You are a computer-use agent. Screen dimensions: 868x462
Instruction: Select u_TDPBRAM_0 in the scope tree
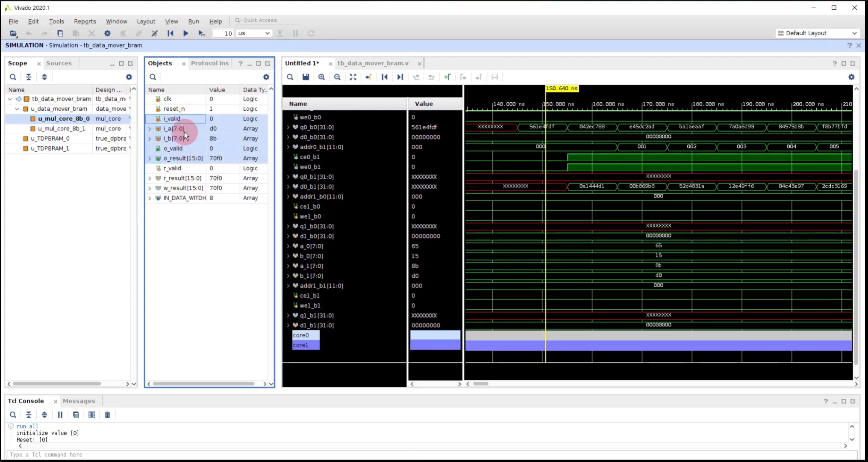click(50, 139)
